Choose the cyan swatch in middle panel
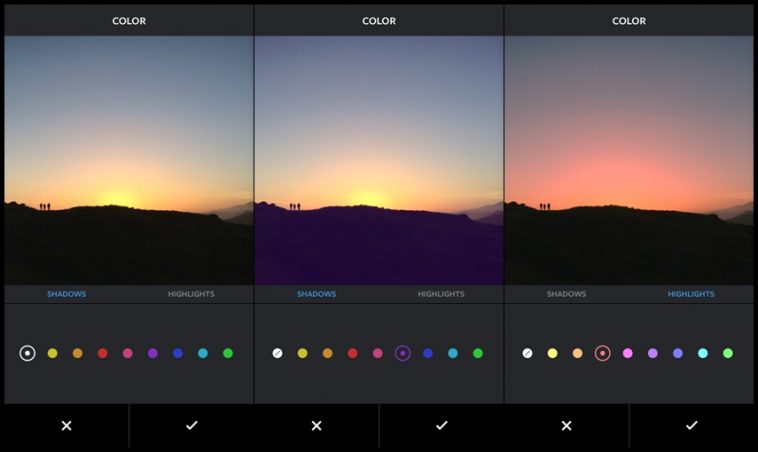The width and height of the screenshot is (758, 452). pyautogui.click(x=452, y=353)
